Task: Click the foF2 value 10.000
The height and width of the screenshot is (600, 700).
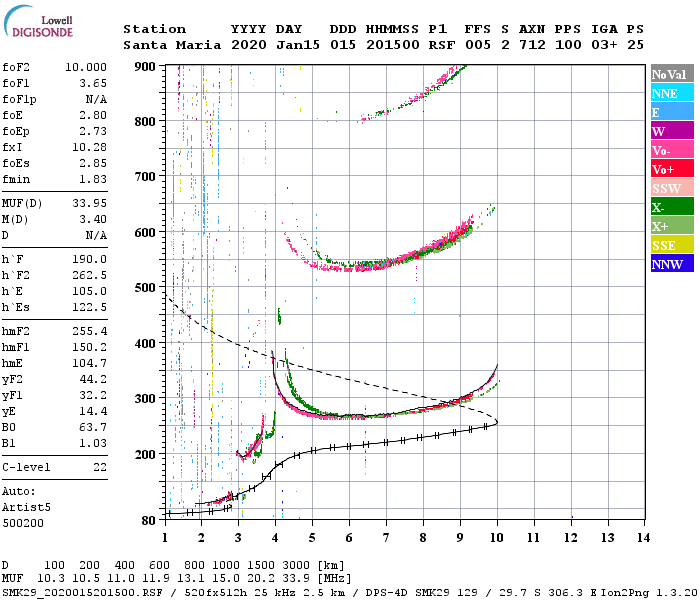Action: click(x=86, y=67)
